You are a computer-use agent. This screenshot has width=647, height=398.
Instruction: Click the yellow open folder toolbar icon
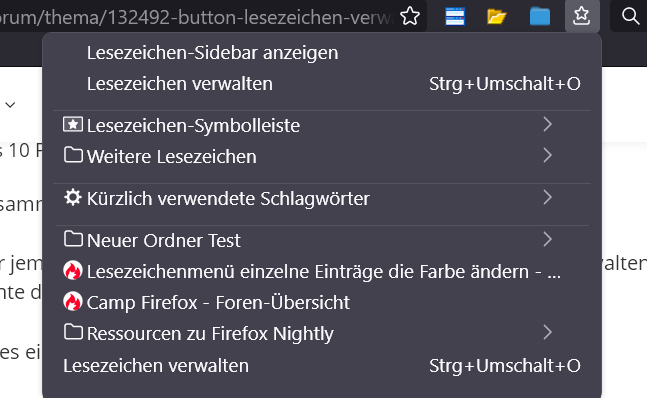(x=496, y=17)
